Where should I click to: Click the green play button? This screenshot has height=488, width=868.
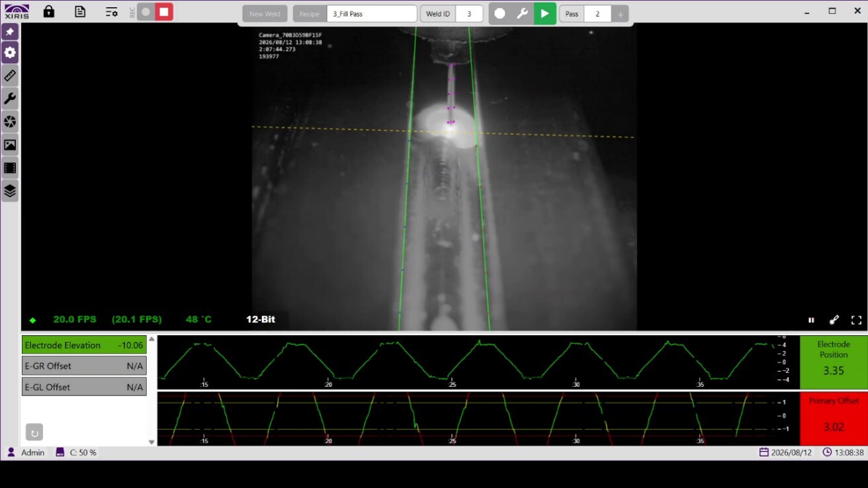tap(544, 14)
